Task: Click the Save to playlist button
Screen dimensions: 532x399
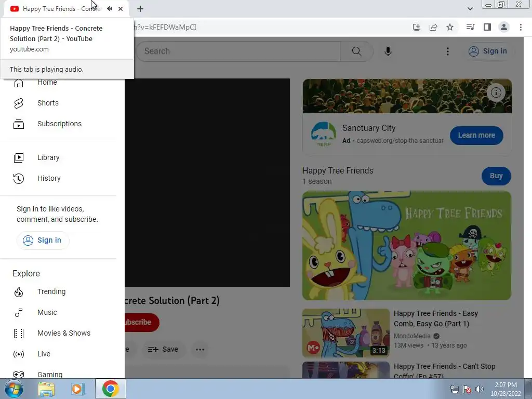Action: [x=163, y=350]
